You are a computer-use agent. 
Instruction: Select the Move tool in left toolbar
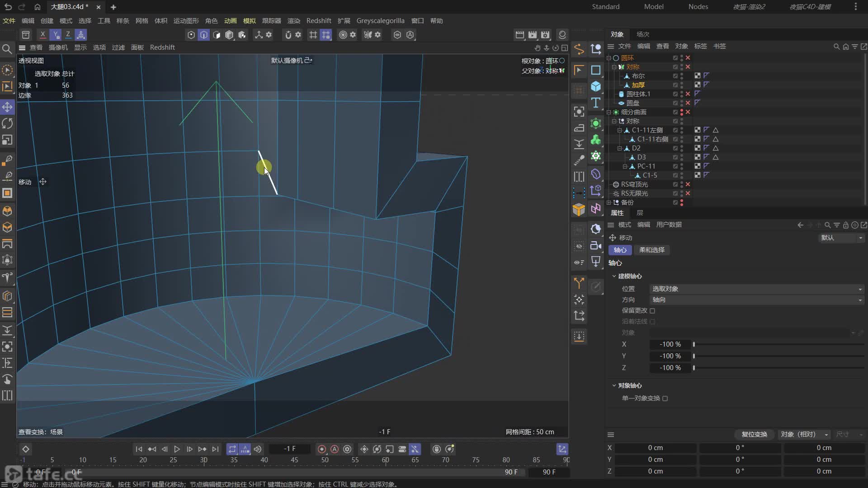[x=7, y=107]
